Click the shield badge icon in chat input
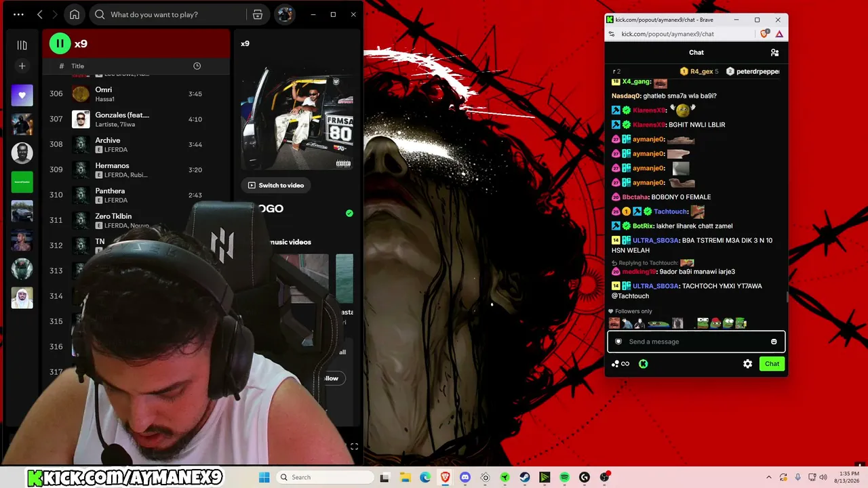 point(618,342)
